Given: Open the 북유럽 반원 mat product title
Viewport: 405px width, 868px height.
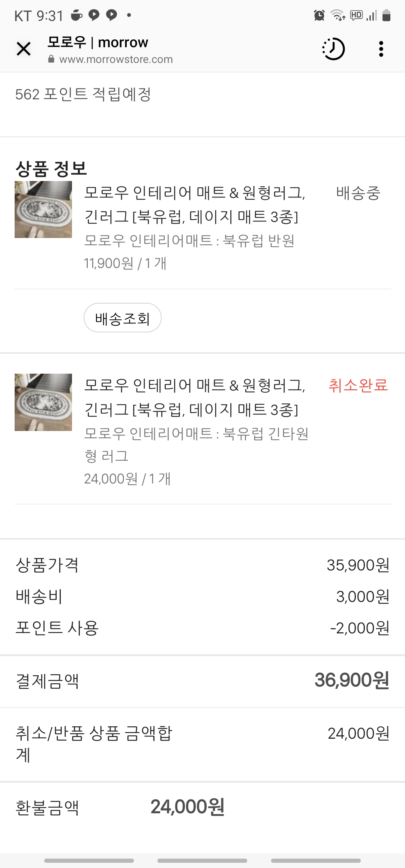Looking at the screenshot, I should tap(195, 205).
